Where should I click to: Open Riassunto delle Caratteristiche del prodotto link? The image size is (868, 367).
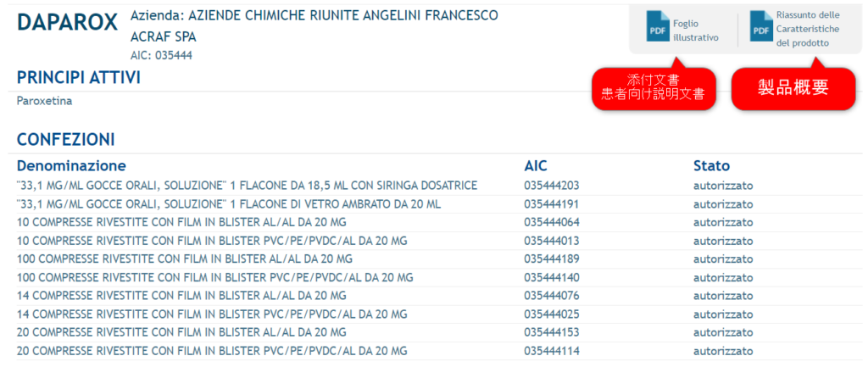[x=808, y=29]
